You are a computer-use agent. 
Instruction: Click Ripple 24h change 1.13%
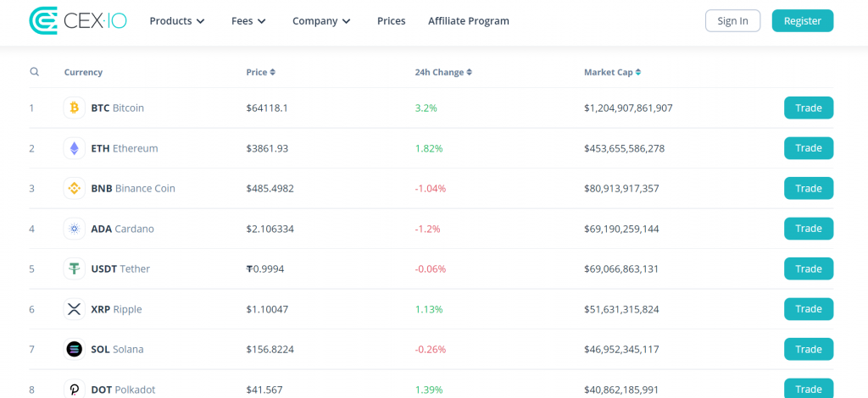[x=429, y=309]
